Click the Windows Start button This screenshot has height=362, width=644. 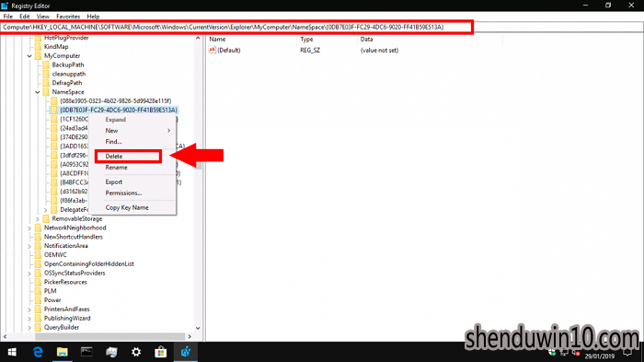coord(12,352)
